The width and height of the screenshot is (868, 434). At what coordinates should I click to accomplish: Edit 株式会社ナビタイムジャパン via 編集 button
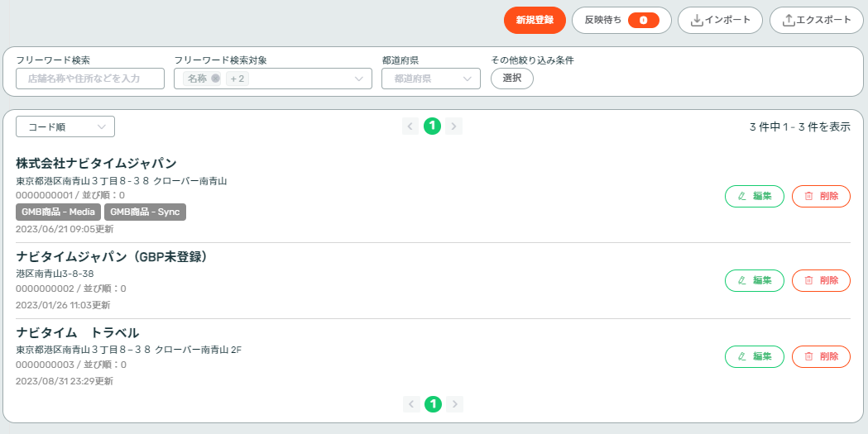755,196
